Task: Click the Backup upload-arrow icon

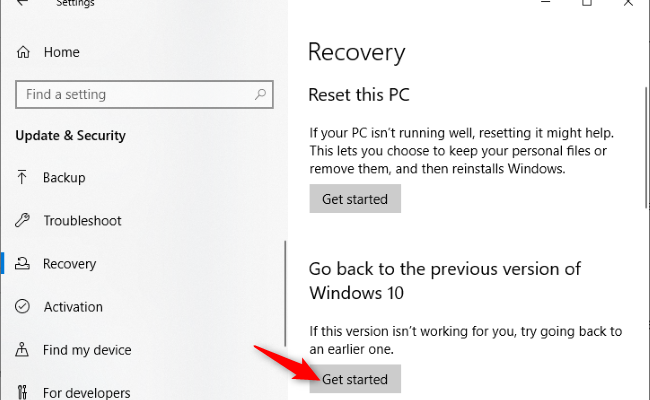Action: (x=23, y=178)
